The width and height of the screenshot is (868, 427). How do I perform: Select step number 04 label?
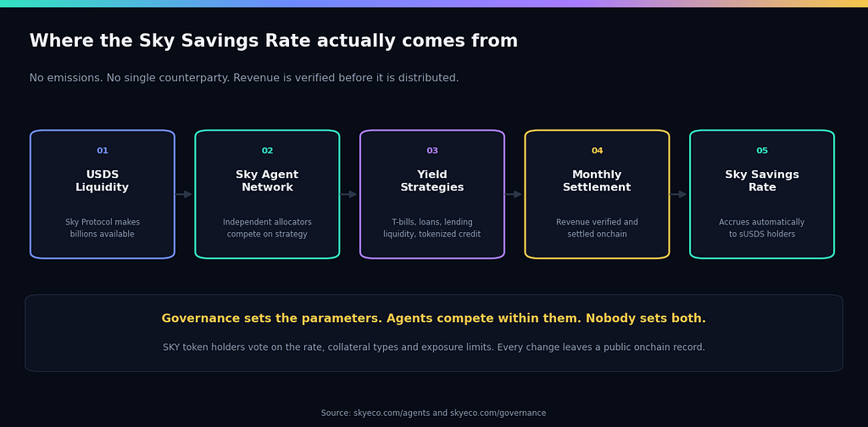pos(598,151)
